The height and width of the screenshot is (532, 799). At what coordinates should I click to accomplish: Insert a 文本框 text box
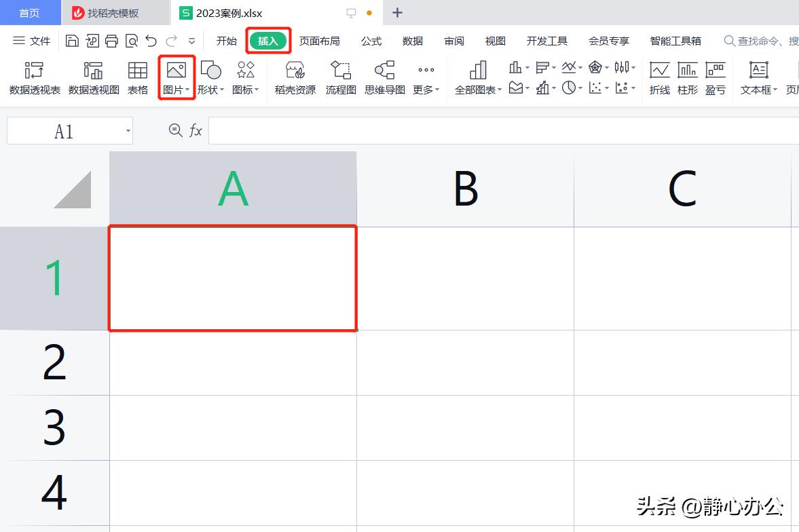[758, 77]
